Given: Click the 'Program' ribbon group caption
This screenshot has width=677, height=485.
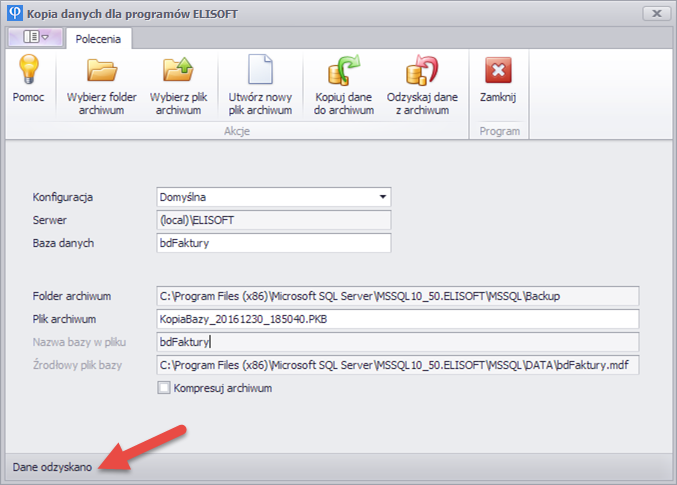Looking at the screenshot, I should click(x=500, y=131).
